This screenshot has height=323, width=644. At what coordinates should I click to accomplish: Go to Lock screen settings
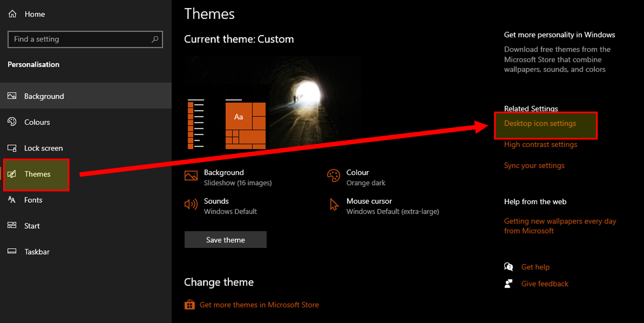pos(43,148)
